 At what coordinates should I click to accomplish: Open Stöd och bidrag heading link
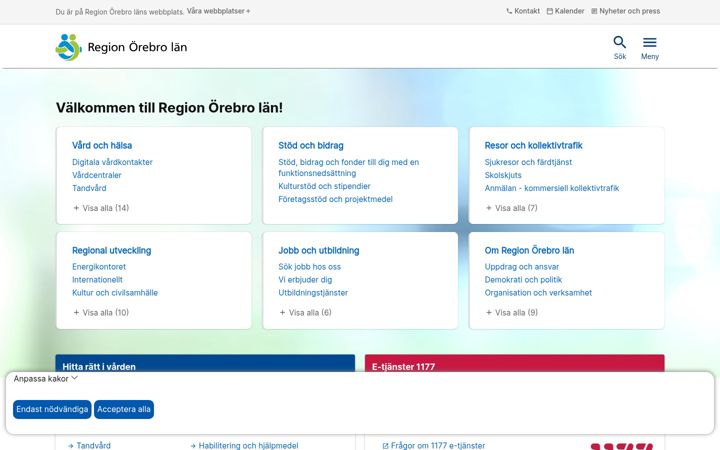311,146
